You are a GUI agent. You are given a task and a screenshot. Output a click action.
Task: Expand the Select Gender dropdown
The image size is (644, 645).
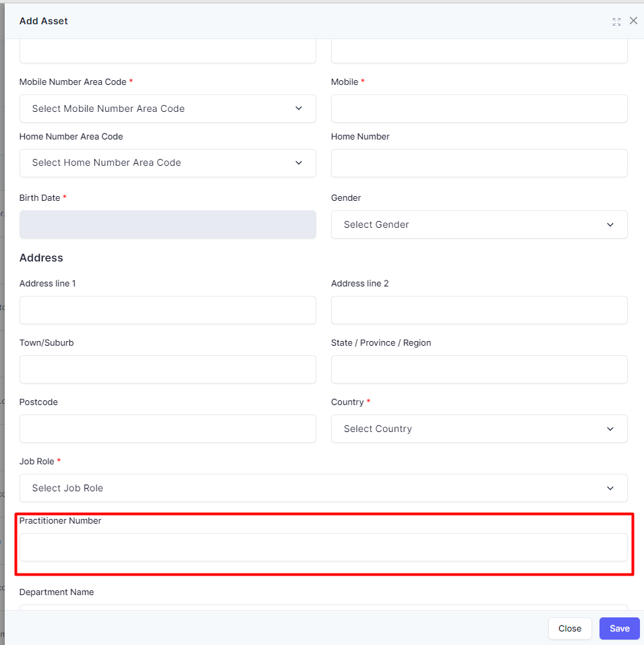pos(479,224)
